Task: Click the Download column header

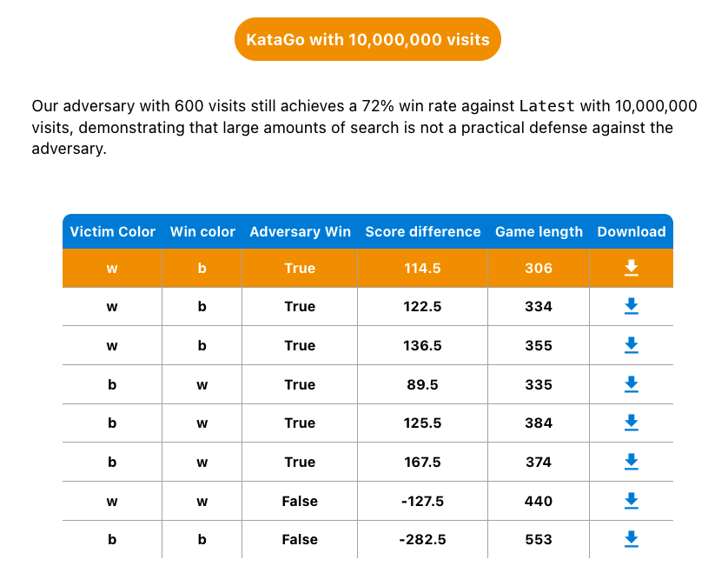Action: (632, 231)
